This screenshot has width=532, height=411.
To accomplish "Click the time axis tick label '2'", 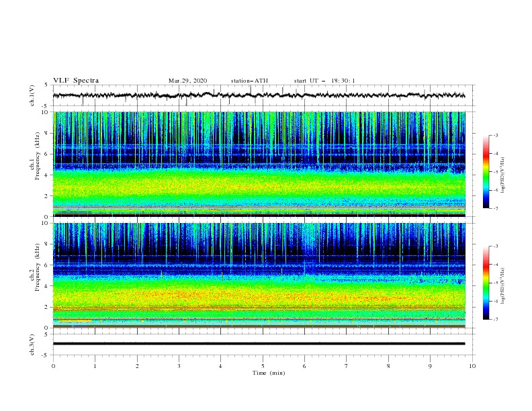I will [137, 366].
